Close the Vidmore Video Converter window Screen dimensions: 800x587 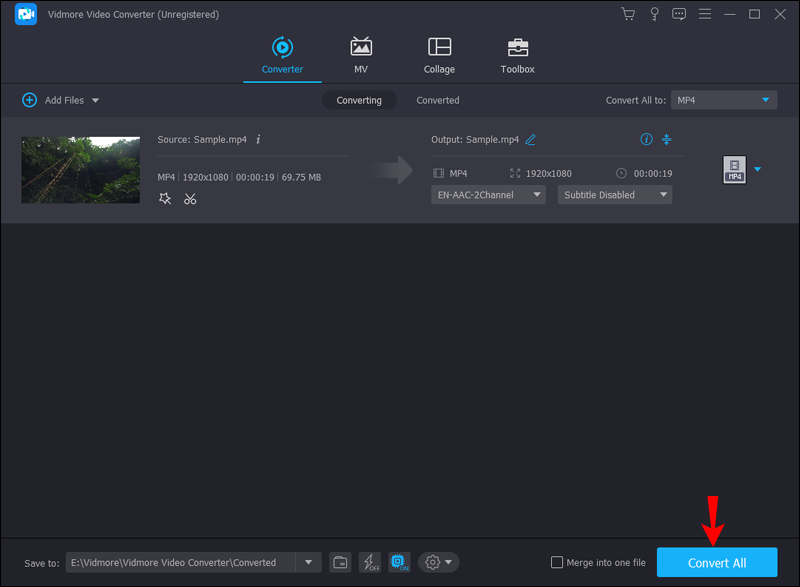point(780,14)
